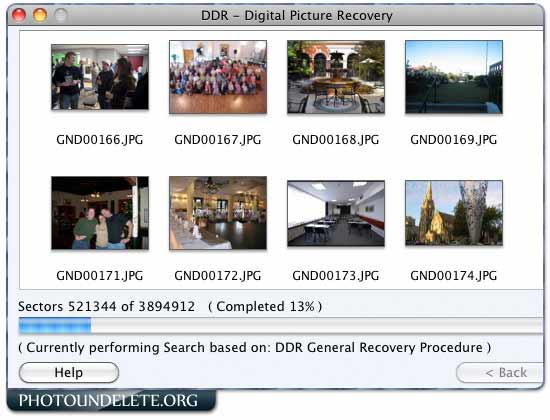Select the GND00174.JPG church thumbnail
Viewport: 550px width, 420px height.
pos(454,213)
